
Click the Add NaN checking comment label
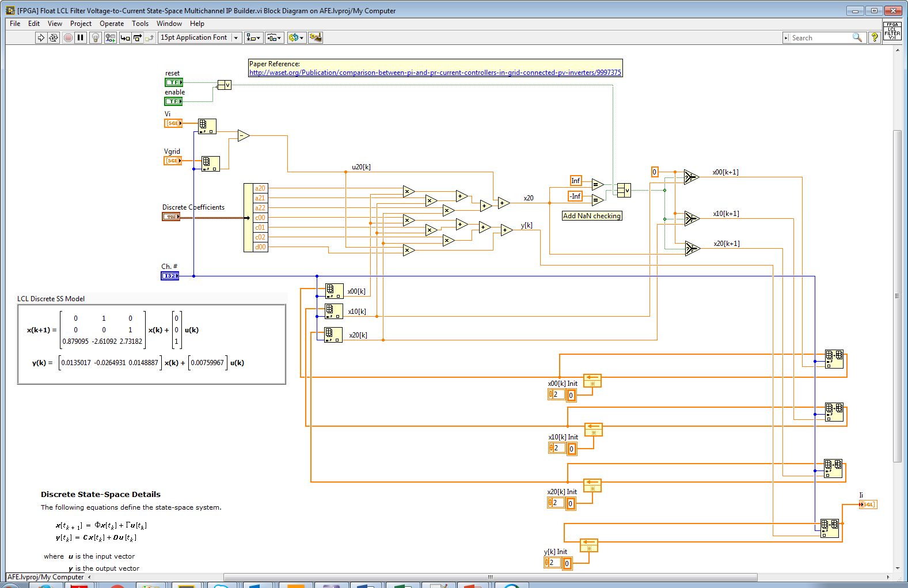tap(592, 216)
